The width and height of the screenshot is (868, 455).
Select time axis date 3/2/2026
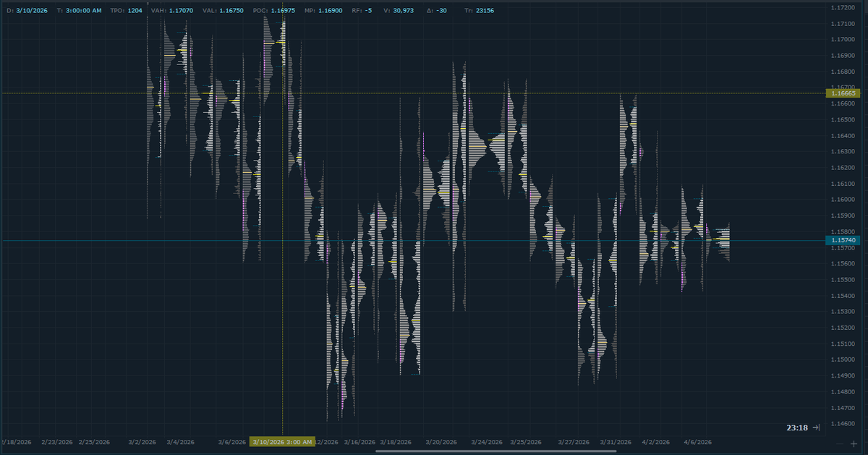point(142,442)
